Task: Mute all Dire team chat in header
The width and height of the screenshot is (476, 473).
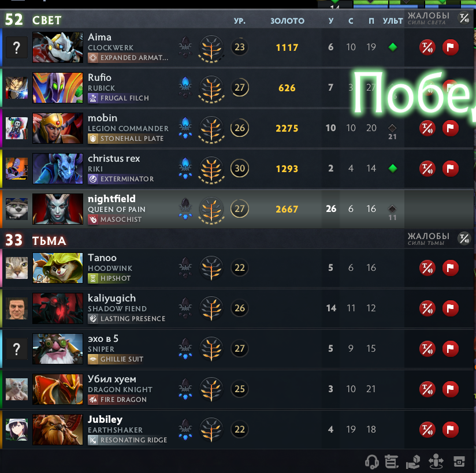Action: [x=464, y=239]
